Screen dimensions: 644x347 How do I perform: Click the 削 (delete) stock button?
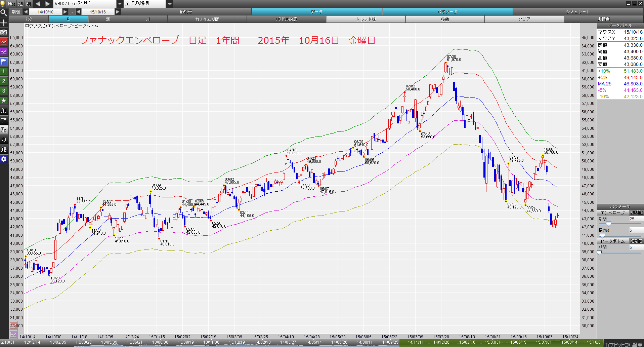[x=29, y=4]
